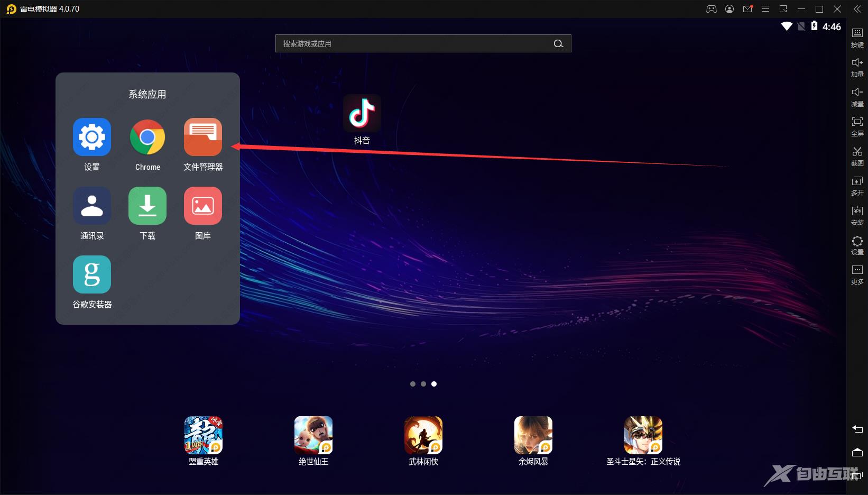Viewport: 868px width, 495px height.
Task: Start the game 武林闲侠
Action: coord(423,435)
